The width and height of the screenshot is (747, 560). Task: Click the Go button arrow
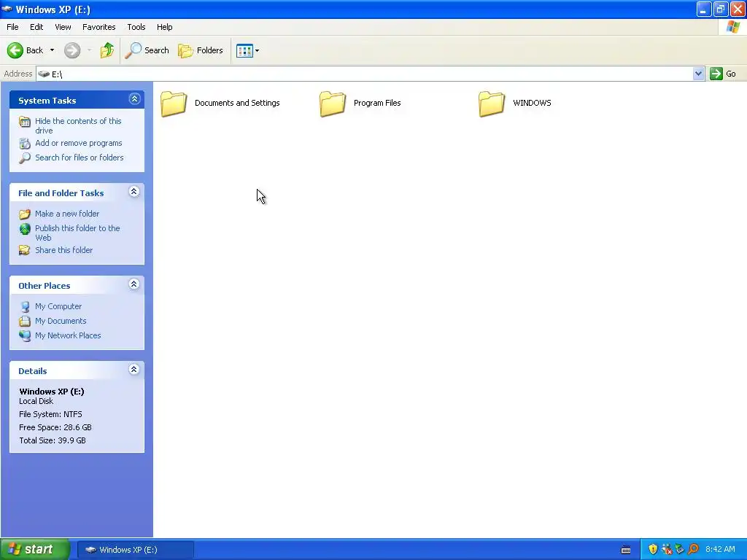coord(716,74)
